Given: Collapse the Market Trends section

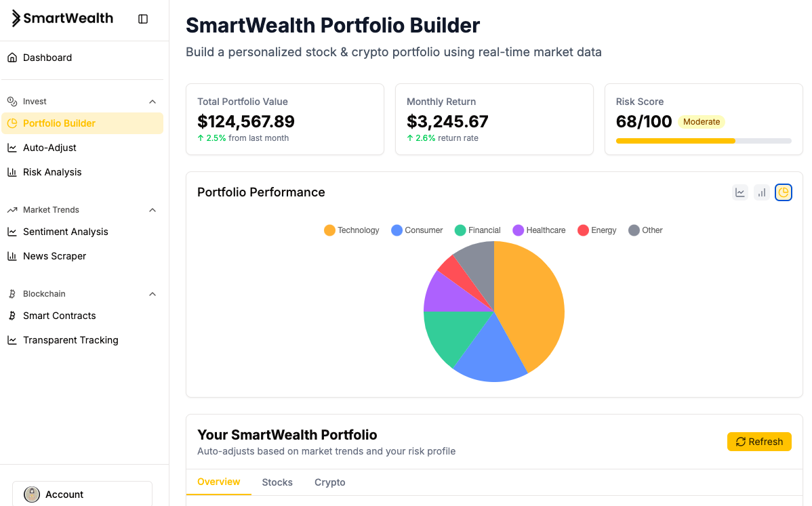Looking at the screenshot, I should tap(153, 210).
